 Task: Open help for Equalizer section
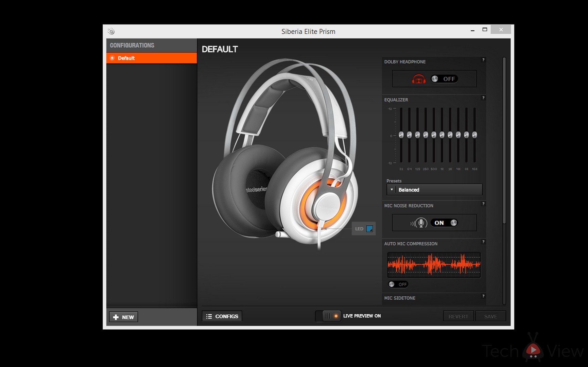[483, 98]
